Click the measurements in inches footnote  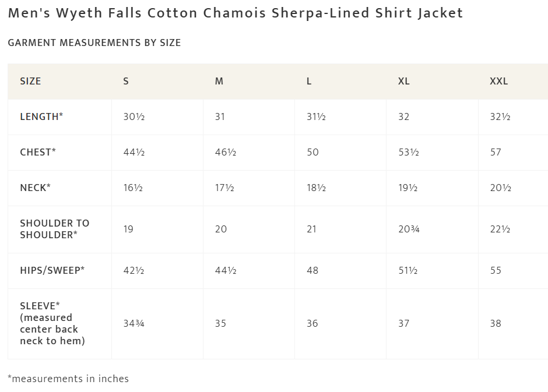(x=68, y=379)
